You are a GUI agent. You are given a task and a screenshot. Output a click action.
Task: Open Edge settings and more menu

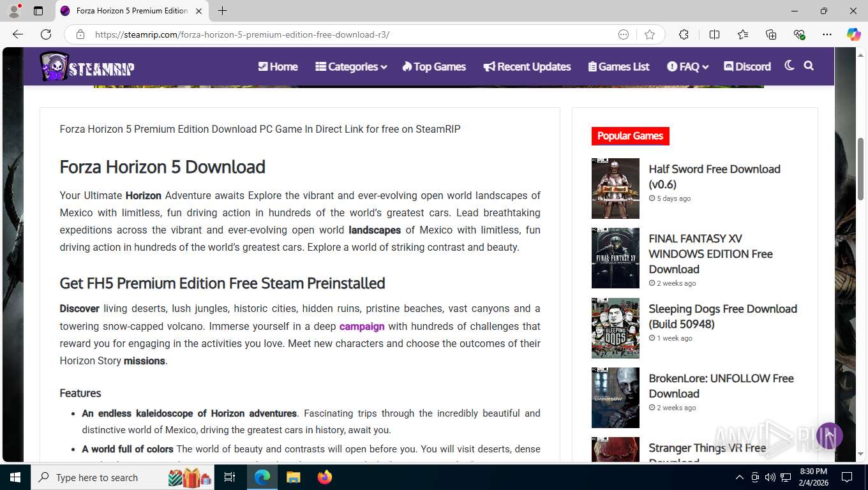click(827, 34)
